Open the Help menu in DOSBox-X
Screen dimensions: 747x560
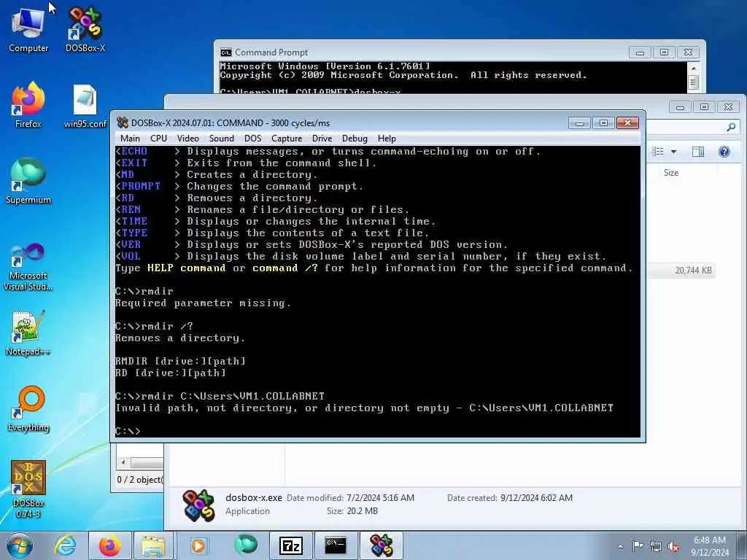pos(387,139)
